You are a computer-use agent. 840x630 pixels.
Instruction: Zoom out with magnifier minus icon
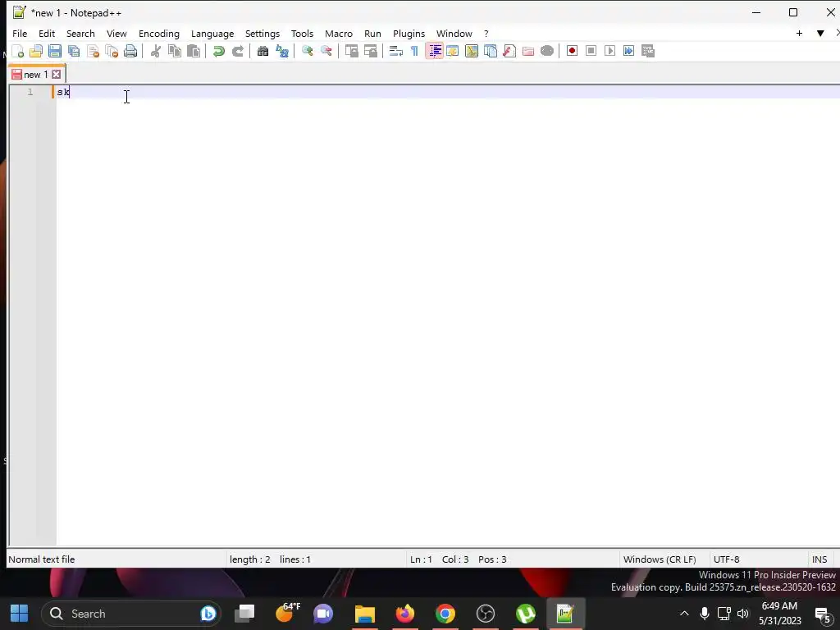(326, 51)
